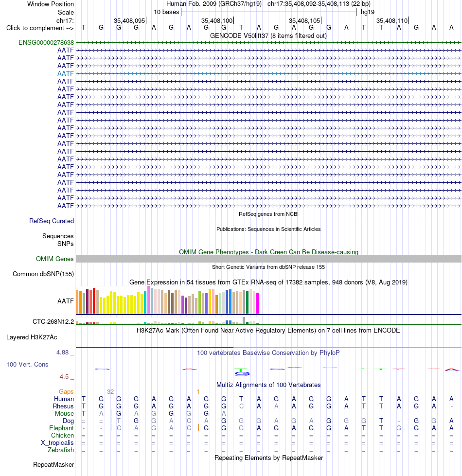Image resolution: width=462 pixels, height=476 pixels.
Task: Select the CTC-268N12.2 expression track label
Action: click(x=53, y=321)
